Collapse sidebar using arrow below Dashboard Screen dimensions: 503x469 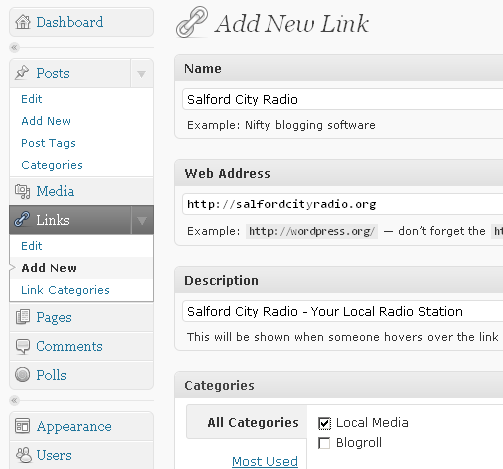pos(14,48)
